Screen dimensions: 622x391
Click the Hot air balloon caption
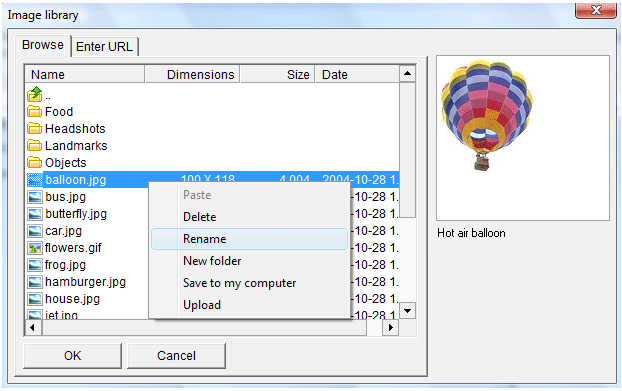(471, 233)
